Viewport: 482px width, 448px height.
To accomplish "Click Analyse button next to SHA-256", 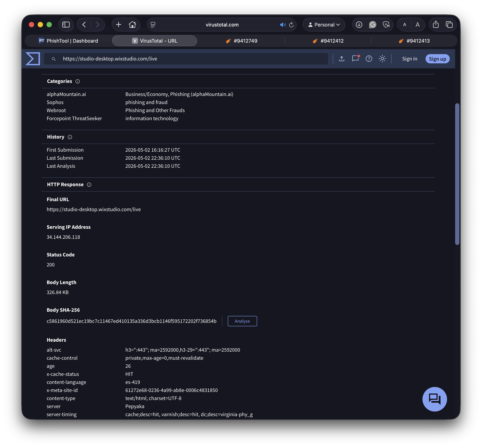I will tap(242, 321).
